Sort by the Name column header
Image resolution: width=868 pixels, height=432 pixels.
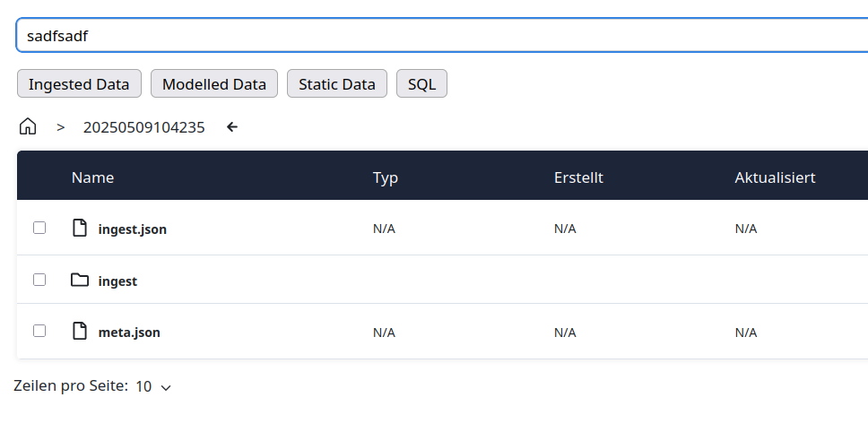tap(92, 177)
